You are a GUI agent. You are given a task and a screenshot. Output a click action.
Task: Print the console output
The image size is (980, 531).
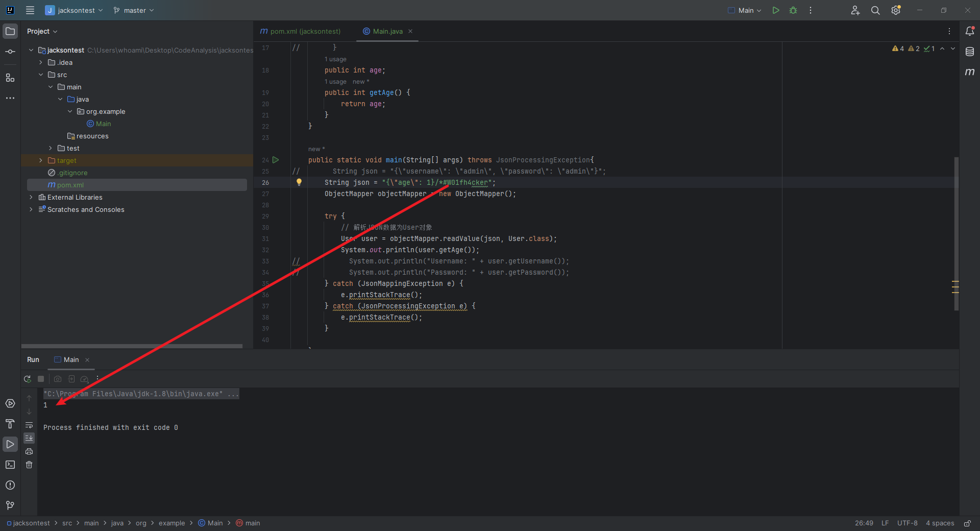29,451
